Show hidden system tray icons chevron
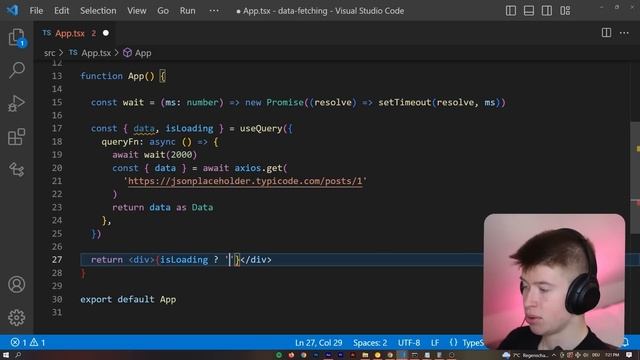The height and width of the screenshot is (360, 640). click(x=554, y=355)
